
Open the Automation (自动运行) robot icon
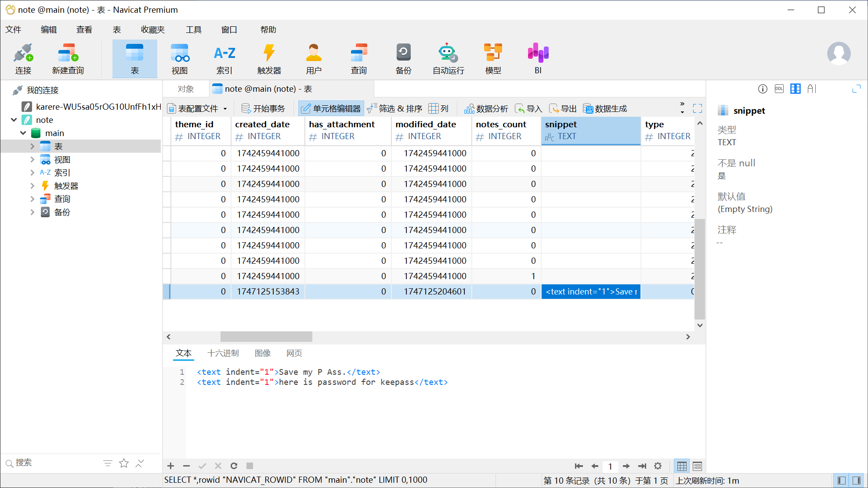(448, 58)
